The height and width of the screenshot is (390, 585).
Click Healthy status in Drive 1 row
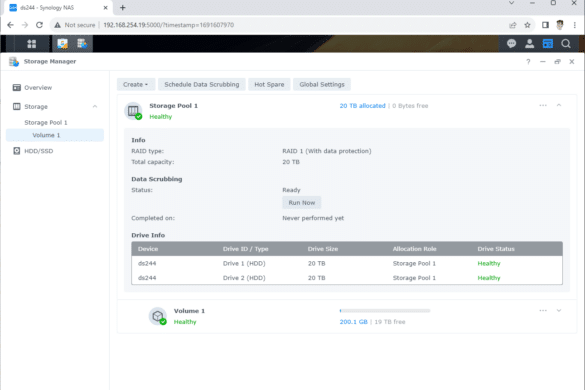point(489,263)
